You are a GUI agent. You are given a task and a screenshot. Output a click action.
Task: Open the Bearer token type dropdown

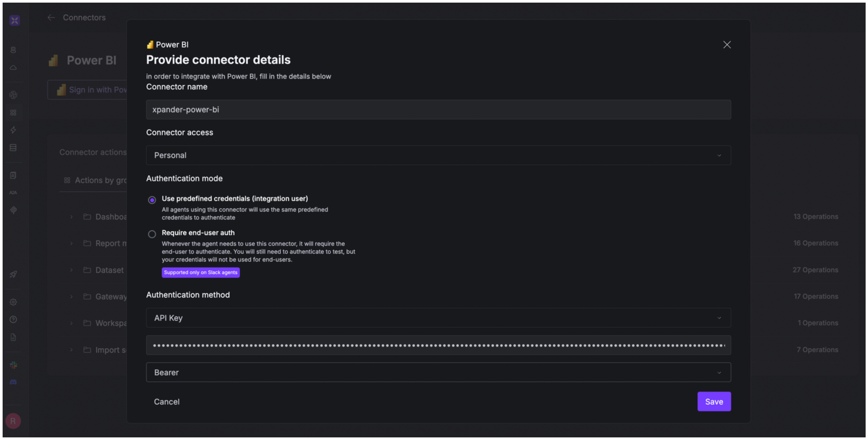click(x=438, y=372)
